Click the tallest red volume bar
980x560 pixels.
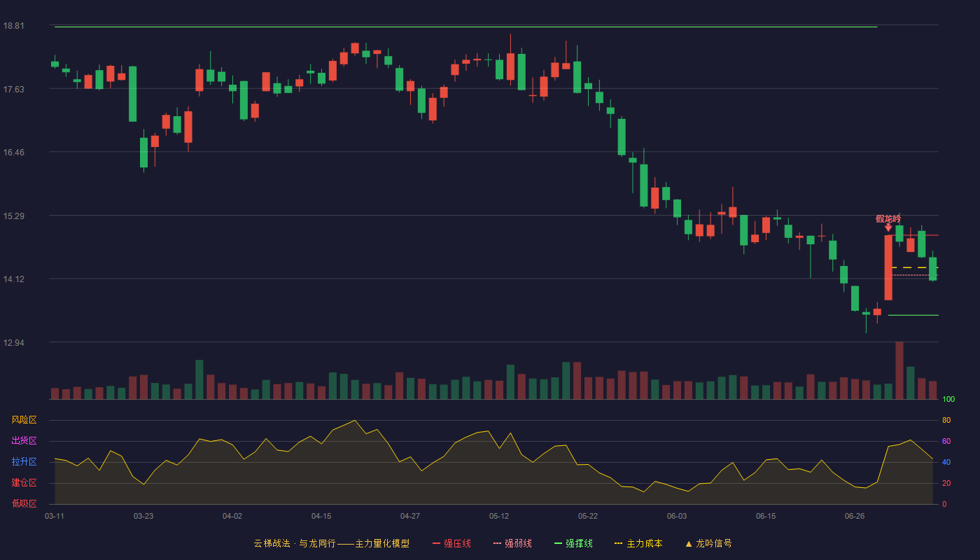(x=899, y=370)
